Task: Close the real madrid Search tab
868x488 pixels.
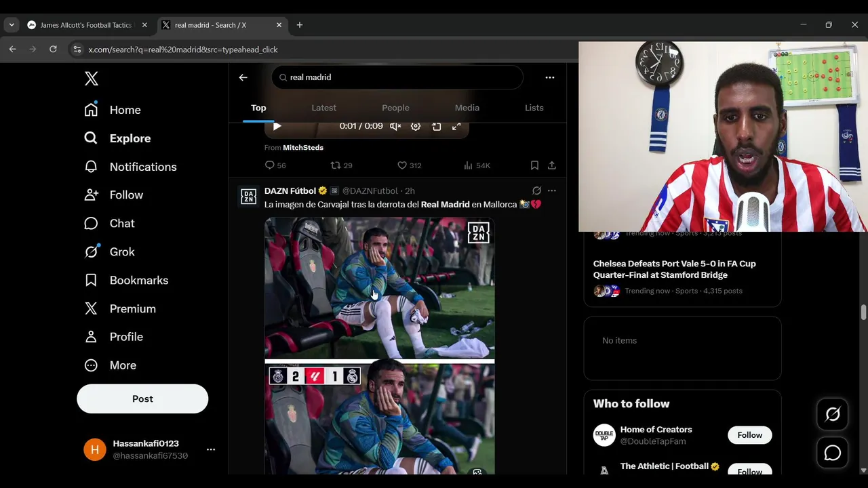Action: pos(279,25)
